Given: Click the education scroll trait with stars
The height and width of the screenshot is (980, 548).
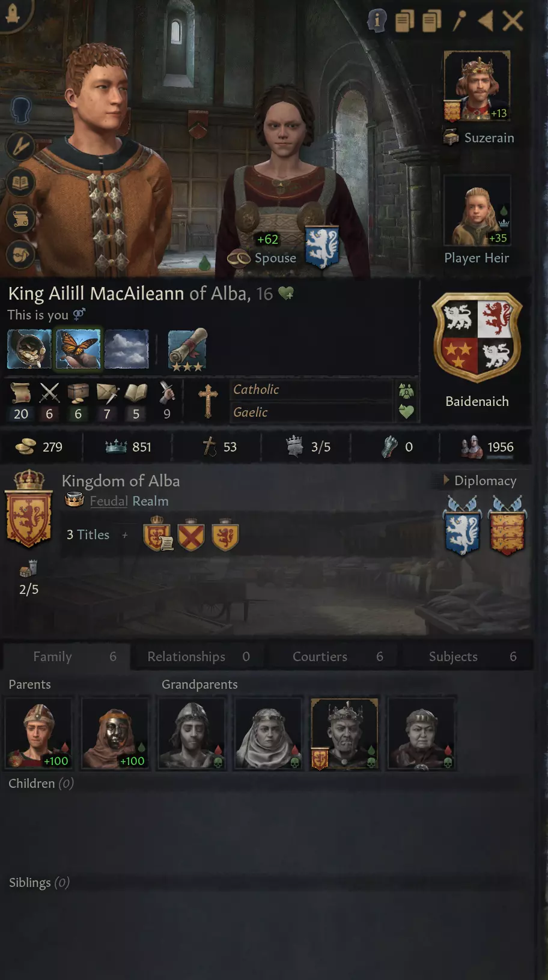Looking at the screenshot, I should pos(187,349).
